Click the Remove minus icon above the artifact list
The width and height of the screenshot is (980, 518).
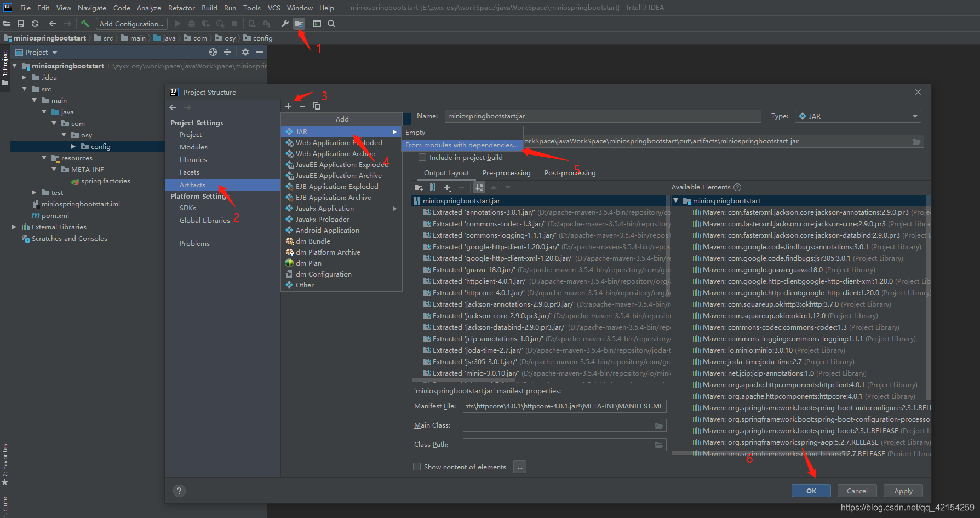(302, 106)
